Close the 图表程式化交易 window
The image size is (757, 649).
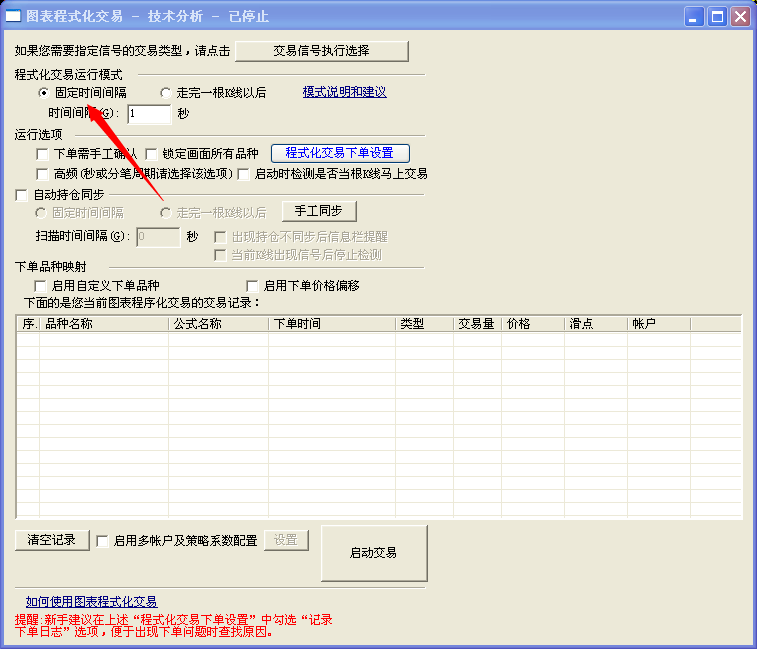coord(740,17)
